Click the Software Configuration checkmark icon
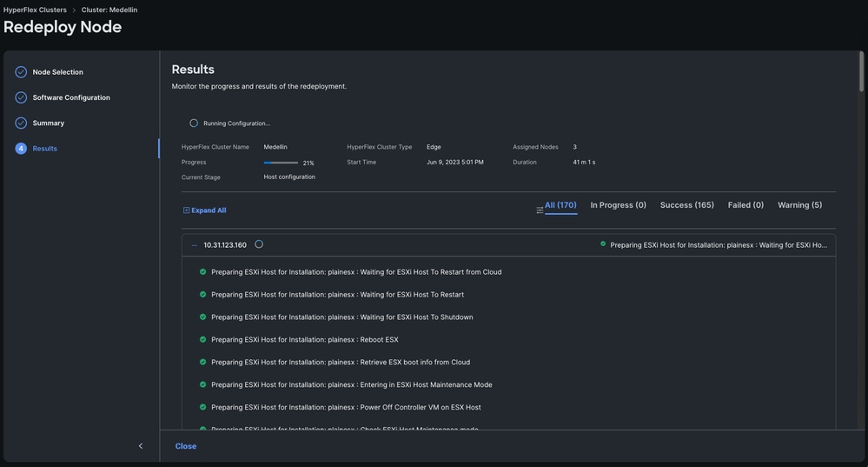Image resolution: width=868 pixels, height=467 pixels. pos(21,97)
